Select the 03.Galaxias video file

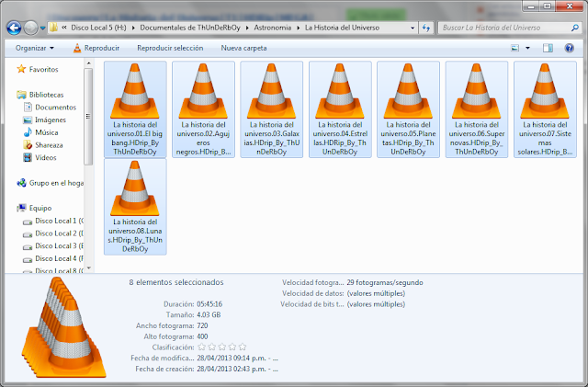click(x=272, y=109)
